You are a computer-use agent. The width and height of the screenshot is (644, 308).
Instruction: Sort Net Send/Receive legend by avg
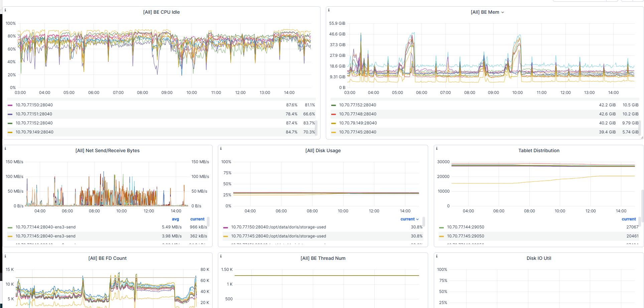tap(175, 219)
